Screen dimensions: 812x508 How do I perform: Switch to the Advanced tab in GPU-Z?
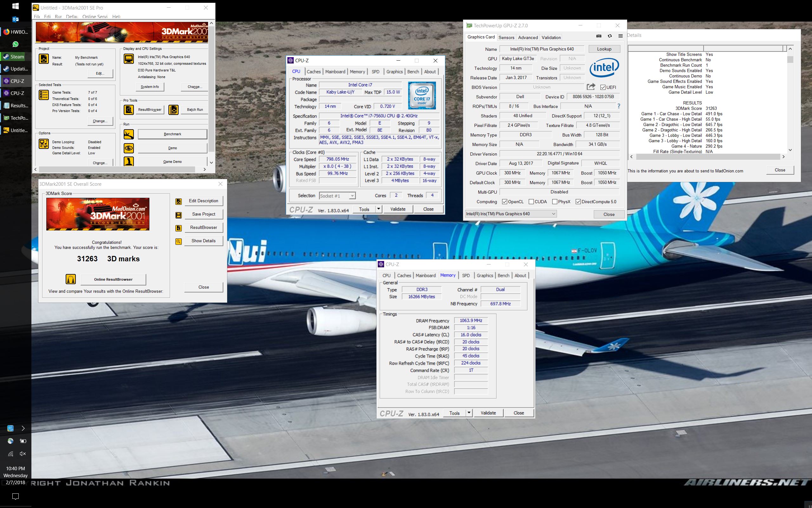point(528,37)
